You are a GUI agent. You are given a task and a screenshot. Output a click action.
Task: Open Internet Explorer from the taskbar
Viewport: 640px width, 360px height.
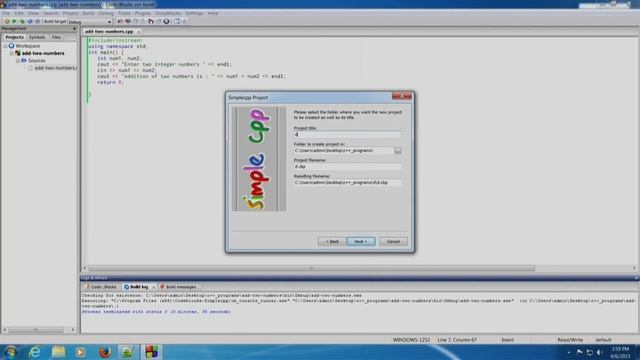pos(34,352)
